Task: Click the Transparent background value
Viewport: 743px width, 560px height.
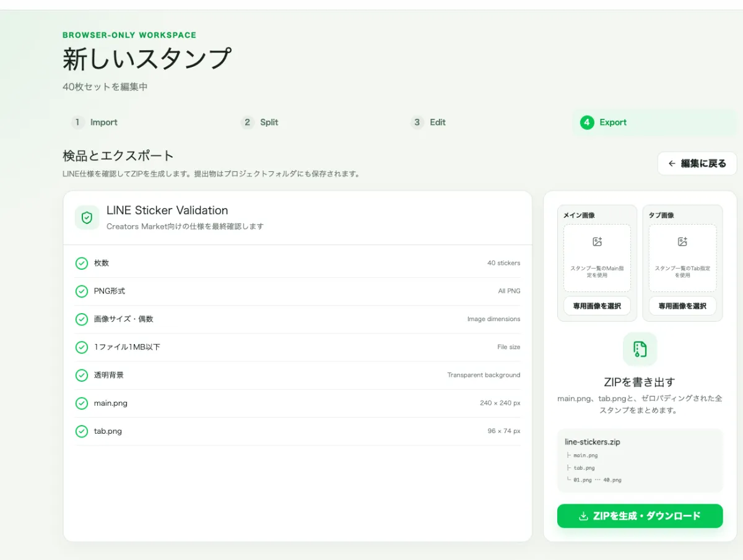Action: pos(484,375)
